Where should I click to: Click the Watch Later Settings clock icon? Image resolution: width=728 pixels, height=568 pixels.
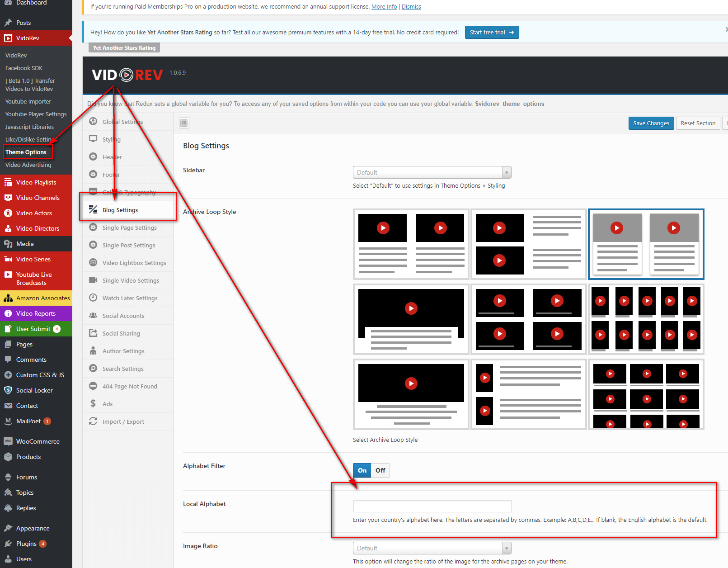pyautogui.click(x=93, y=298)
